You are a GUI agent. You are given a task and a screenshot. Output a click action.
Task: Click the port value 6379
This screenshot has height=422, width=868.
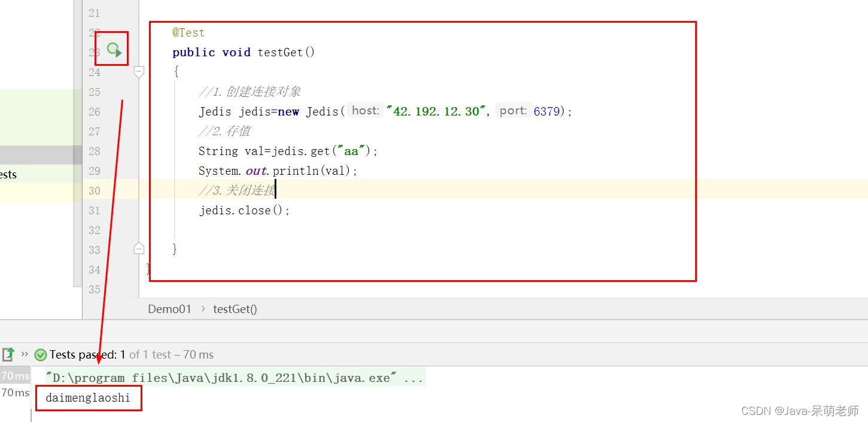(x=547, y=111)
